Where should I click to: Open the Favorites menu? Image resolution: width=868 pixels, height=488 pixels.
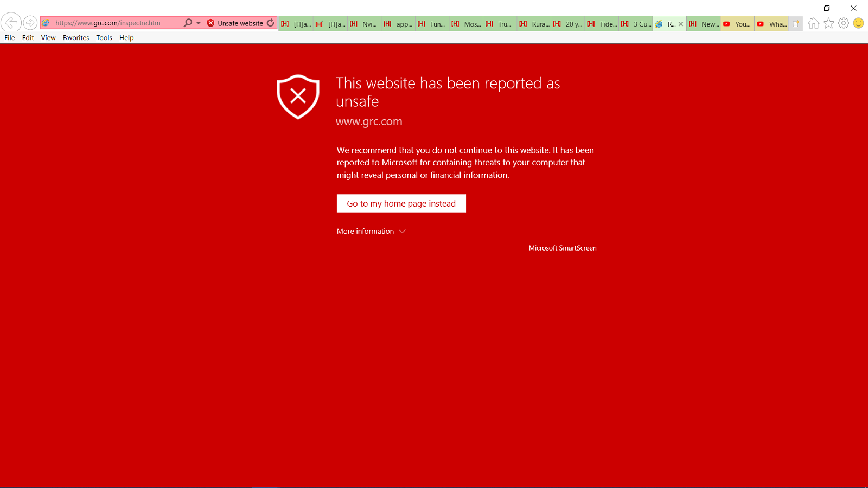76,38
